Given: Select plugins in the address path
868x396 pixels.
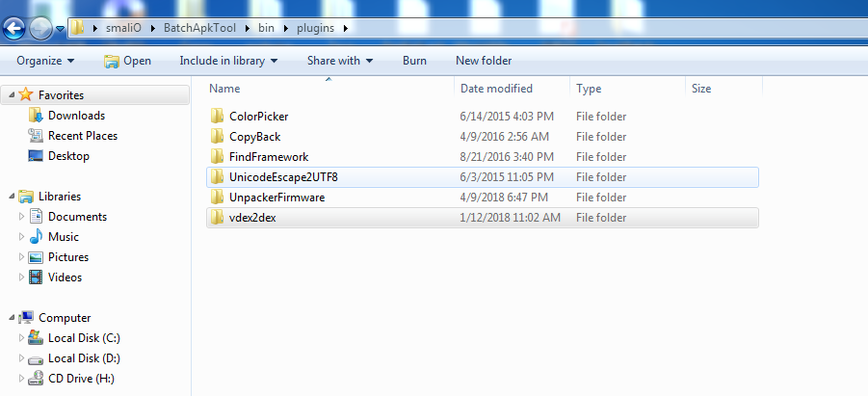Looking at the screenshot, I should [316, 28].
